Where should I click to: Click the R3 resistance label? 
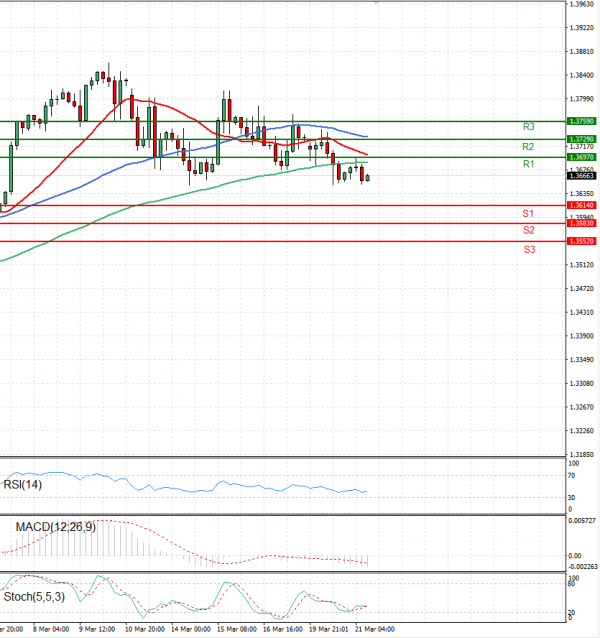tap(528, 127)
